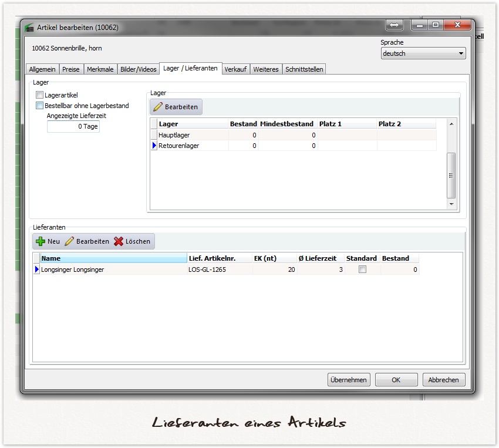This screenshot has width=499, height=448.
Task: Click the red X Löschen icon
Action: 119,241
